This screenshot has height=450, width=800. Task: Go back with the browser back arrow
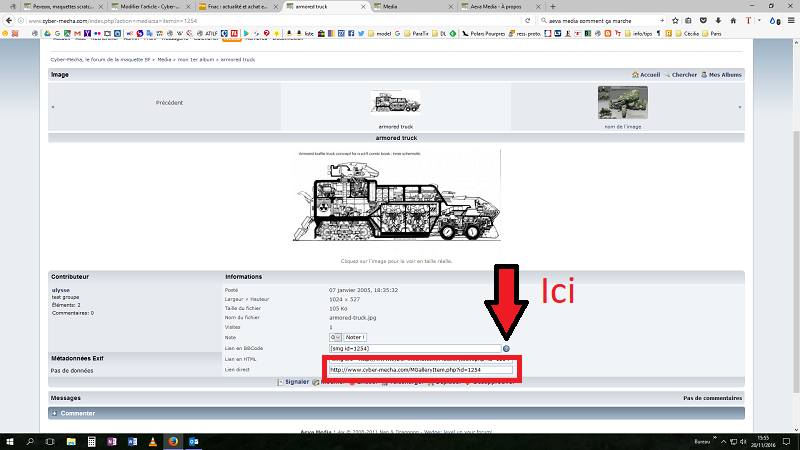[x=9, y=20]
